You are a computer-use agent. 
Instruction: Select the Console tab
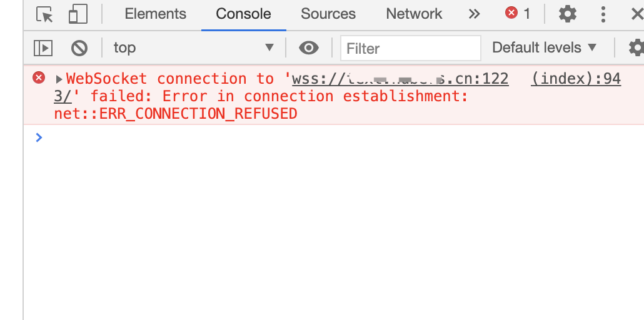244,14
